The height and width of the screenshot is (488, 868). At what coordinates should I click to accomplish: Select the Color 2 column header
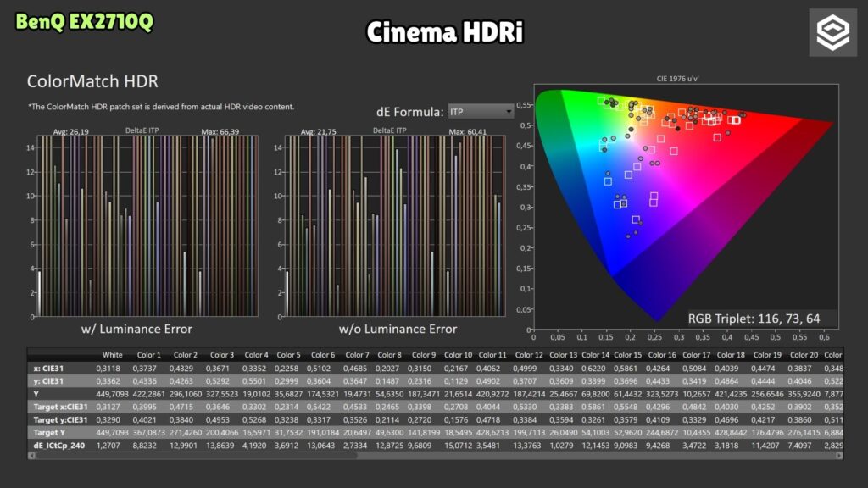185,355
